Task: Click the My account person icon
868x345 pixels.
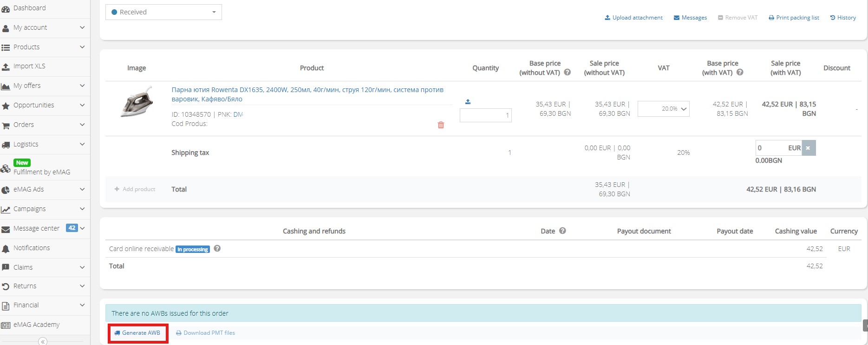Action: 6,28
